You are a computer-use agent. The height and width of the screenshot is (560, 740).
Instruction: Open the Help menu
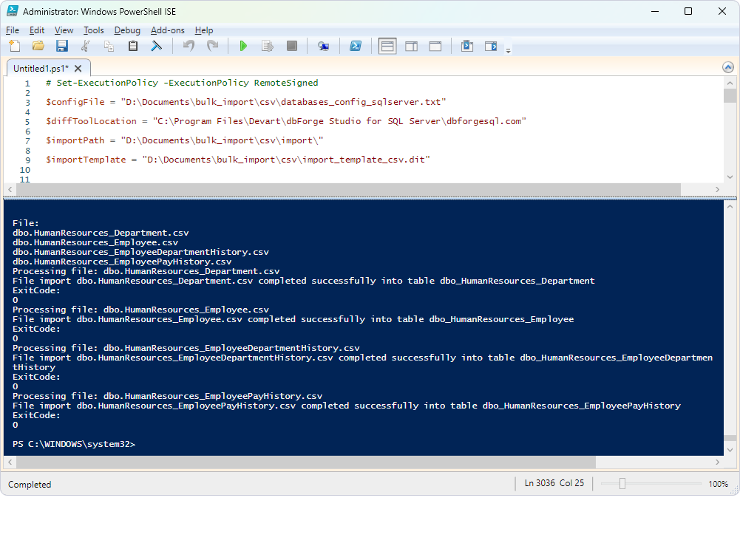pos(204,30)
